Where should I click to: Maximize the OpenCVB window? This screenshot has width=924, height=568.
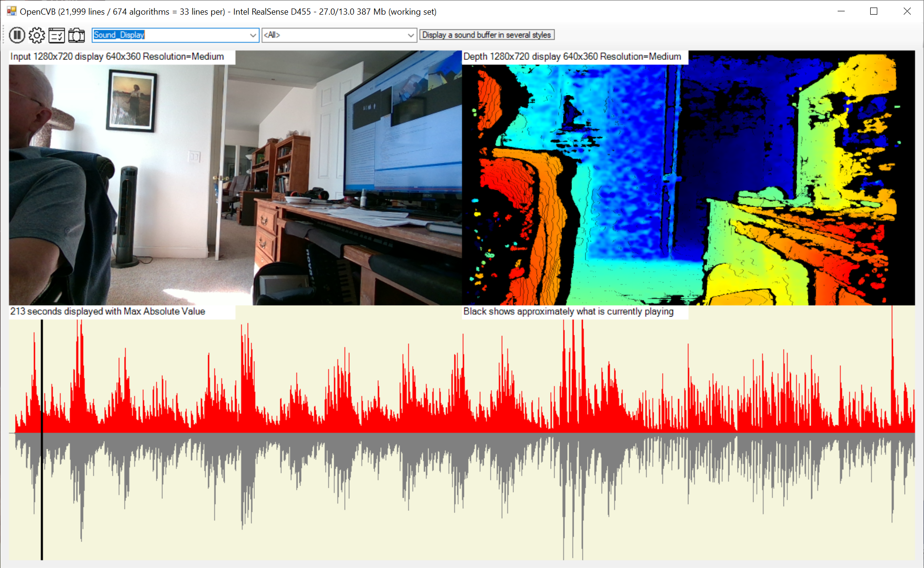874,11
